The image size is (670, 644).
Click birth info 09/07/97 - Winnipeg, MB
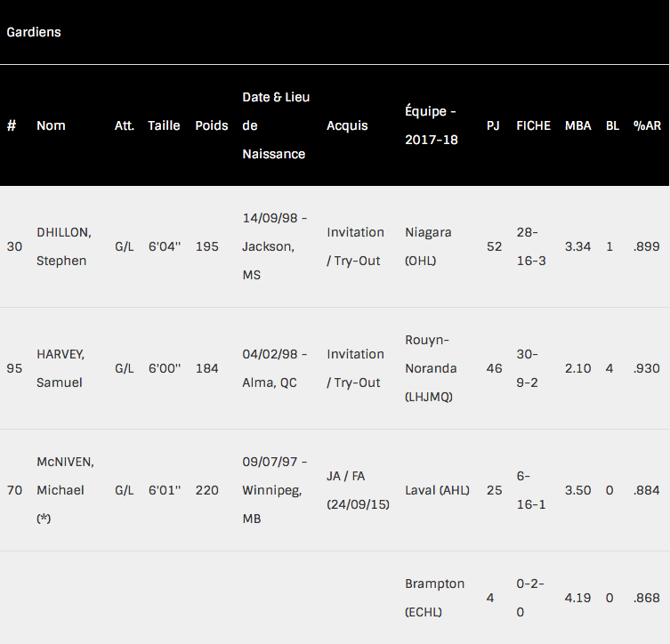point(275,490)
